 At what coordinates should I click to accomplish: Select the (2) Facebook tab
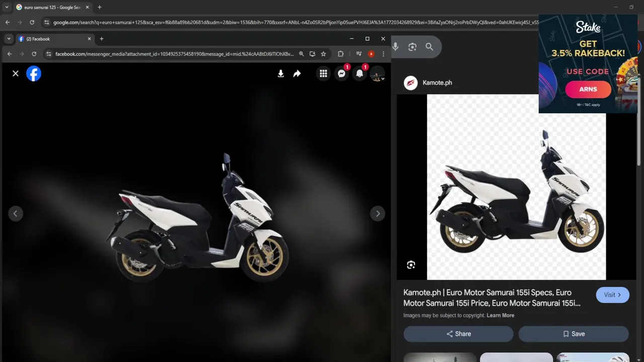click(53, 39)
